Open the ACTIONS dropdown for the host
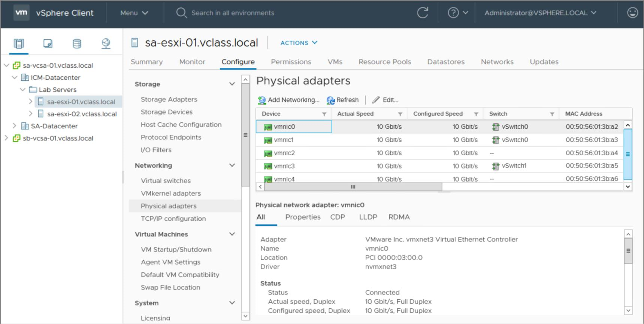Image resolution: width=644 pixels, height=324 pixels. coord(299,43)
